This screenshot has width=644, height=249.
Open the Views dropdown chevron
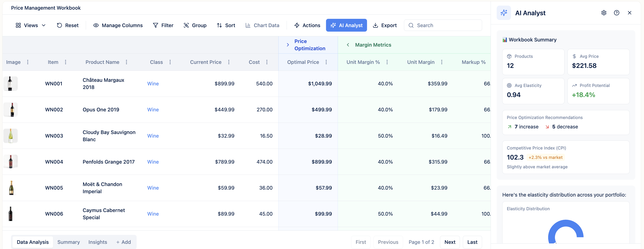tap(43, 25)
